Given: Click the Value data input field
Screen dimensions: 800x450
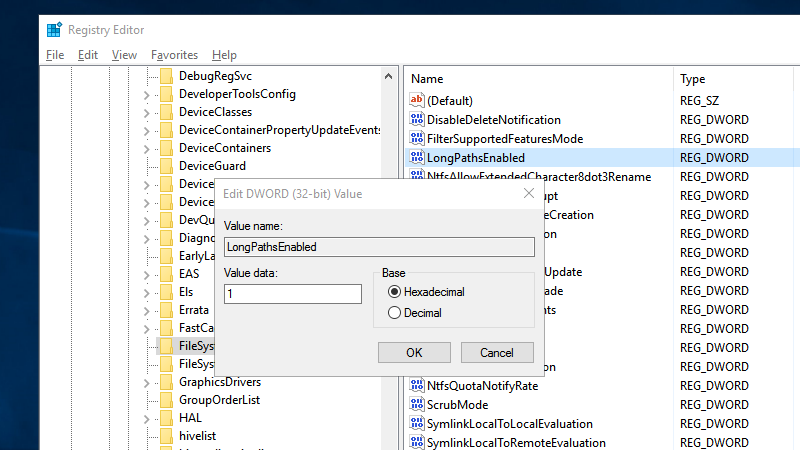Looking at the screenshot, I should 292,294.
